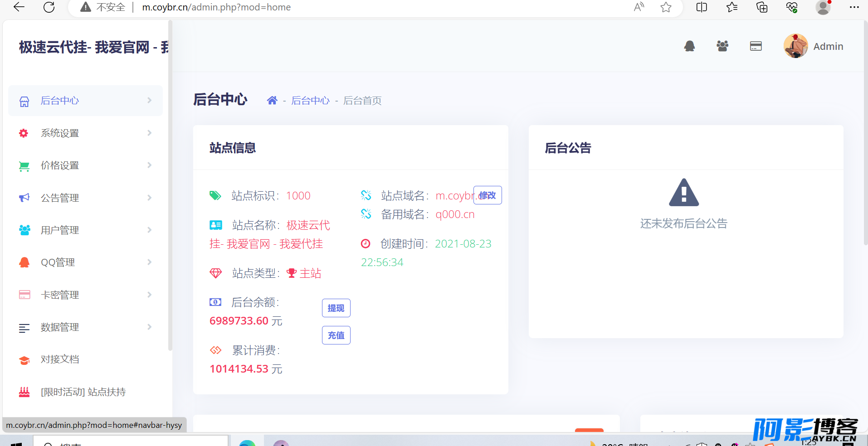Add page to favorites with star icon
The height and width of the screenshot is (446, 868).
[x=666, y=7]
